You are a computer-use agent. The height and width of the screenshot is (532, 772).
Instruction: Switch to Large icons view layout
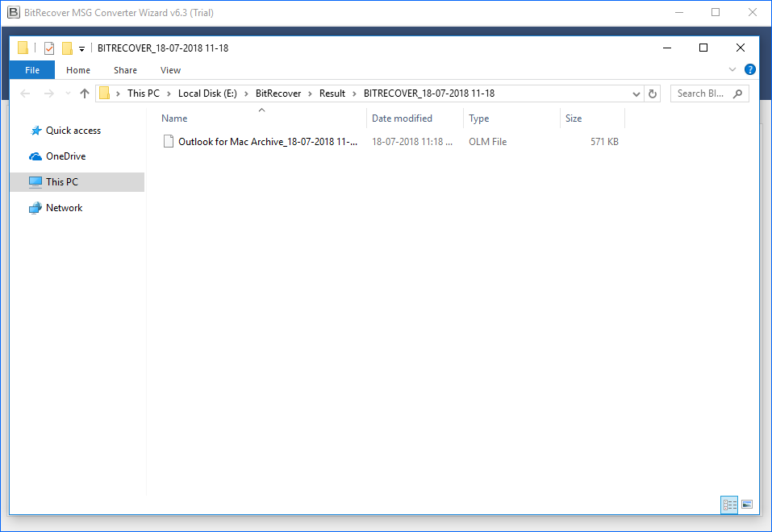[x=747, y=505]
